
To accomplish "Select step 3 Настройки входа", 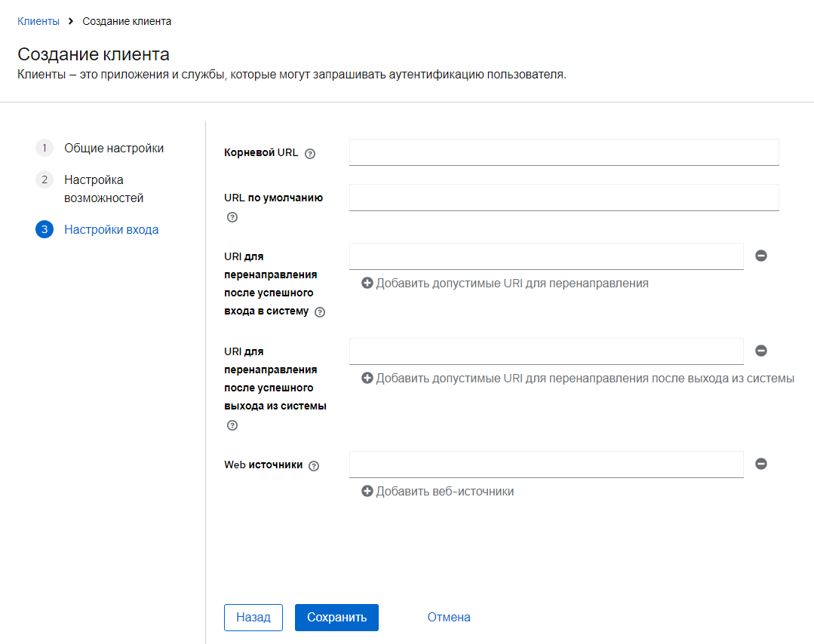I will [x=111, y=230].
